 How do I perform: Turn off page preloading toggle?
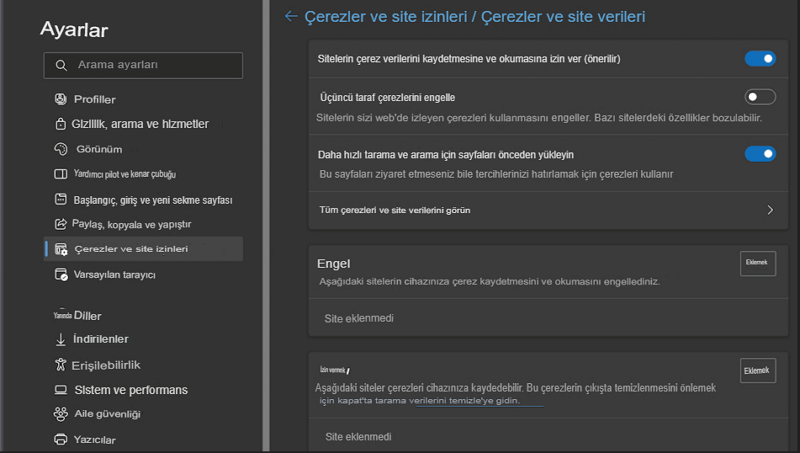(760, 154)
